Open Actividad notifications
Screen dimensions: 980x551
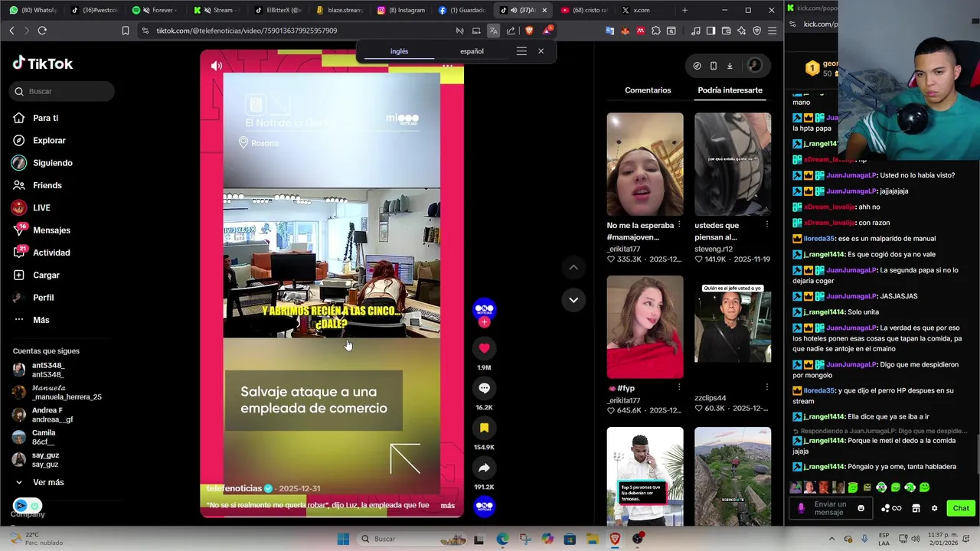point(51,253)
